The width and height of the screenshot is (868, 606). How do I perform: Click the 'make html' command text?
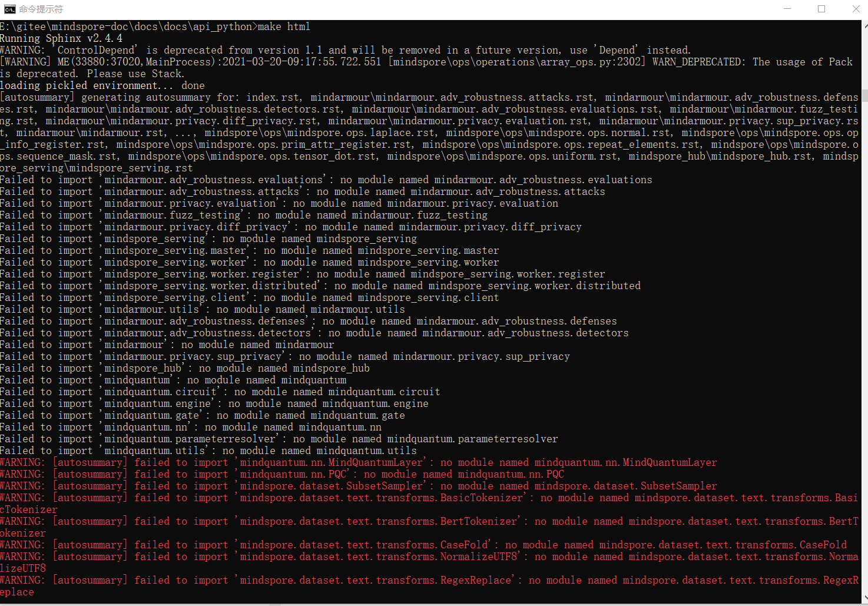pyautogui.click(x=284, y=27)
